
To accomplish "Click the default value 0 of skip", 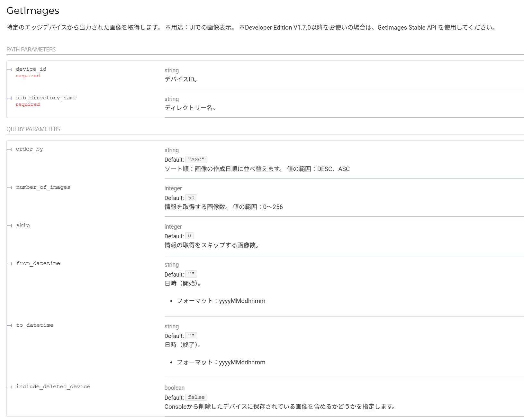I will [189, 236].
